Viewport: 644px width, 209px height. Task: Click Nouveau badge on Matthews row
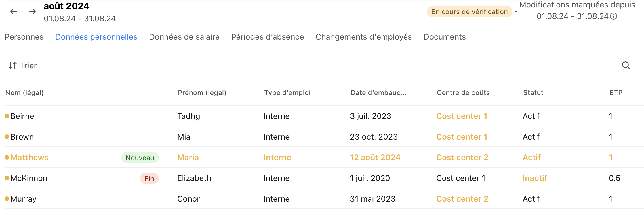tap(140, 158)
